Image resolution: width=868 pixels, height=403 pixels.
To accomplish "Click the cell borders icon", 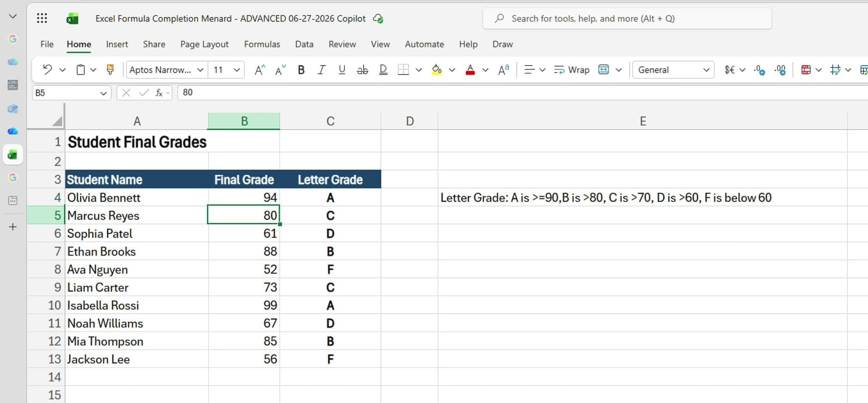I will click(403, 70).
